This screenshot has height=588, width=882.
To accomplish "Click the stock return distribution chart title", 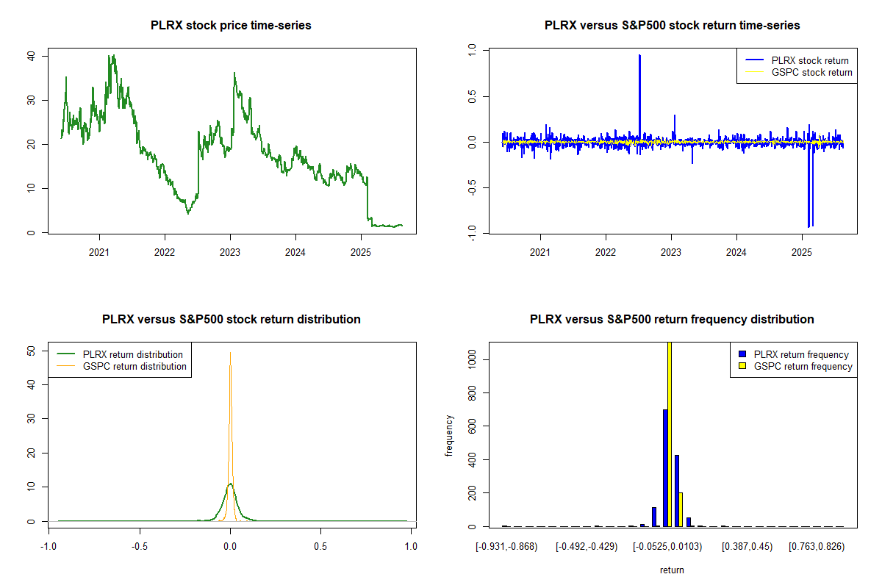I will (x=231, y=320).
